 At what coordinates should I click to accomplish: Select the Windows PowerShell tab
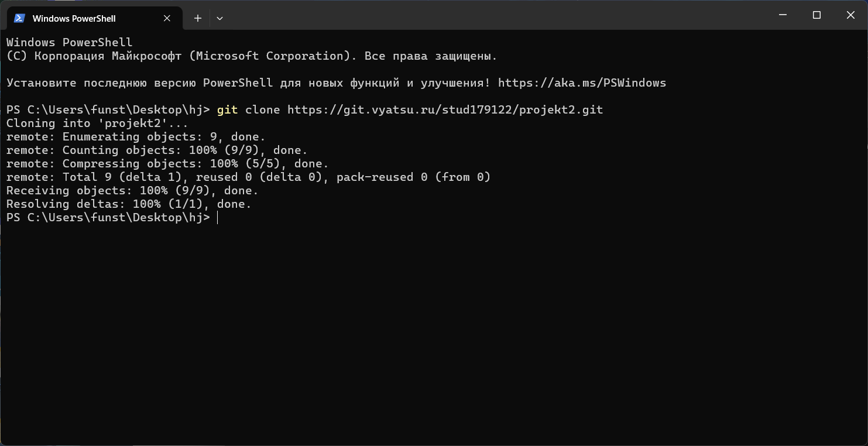point(74,18)
